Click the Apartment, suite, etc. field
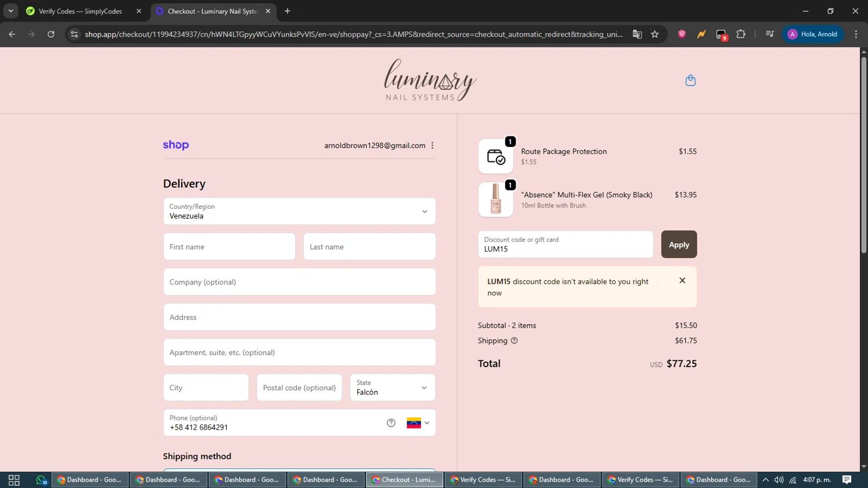 299,353
